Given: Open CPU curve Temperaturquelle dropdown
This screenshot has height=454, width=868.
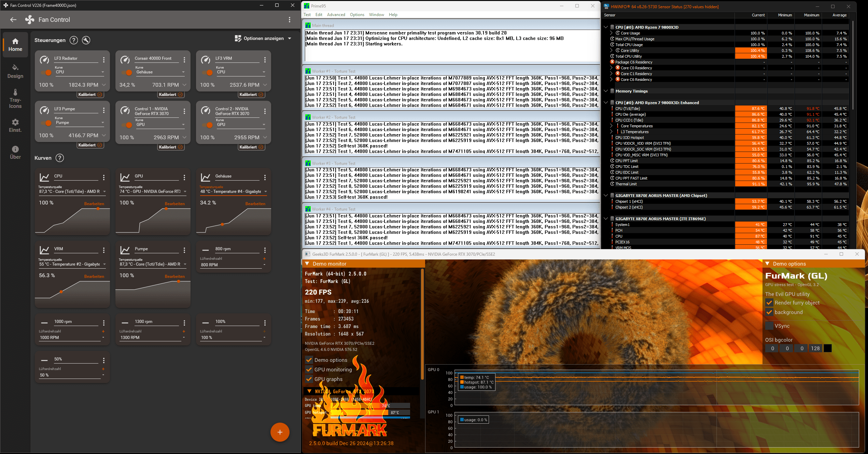Looking at the screenshot, I should 72,191.
